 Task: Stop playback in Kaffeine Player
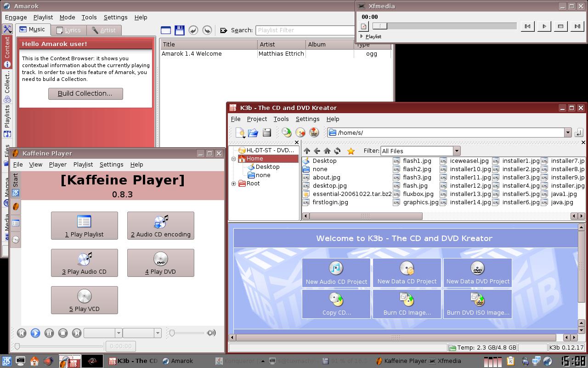(63, 333)
